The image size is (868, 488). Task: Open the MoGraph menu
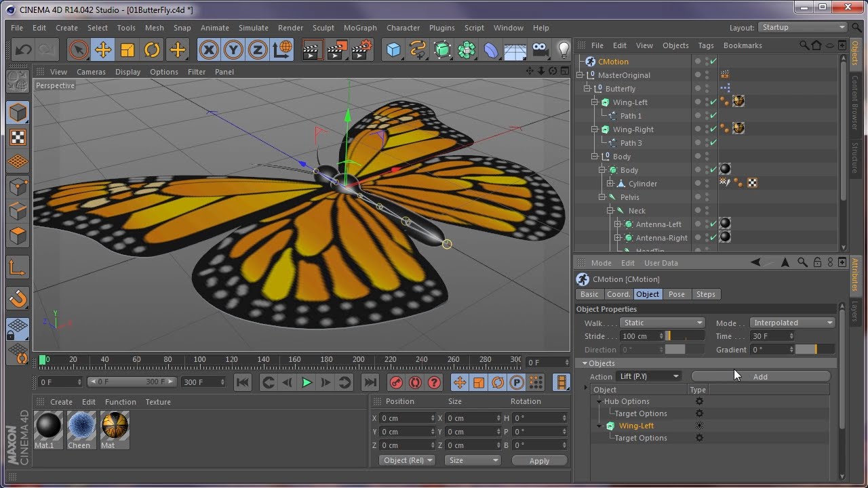point(360,28)
